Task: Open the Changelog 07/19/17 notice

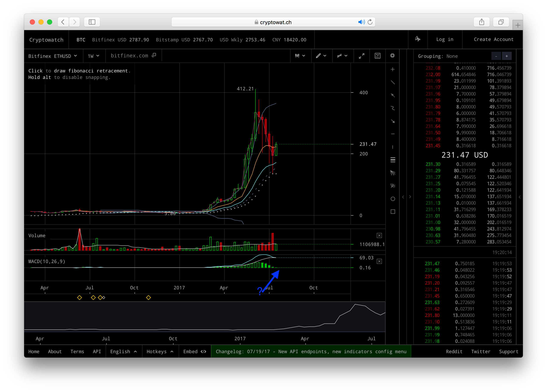Action: coord(311,351)
